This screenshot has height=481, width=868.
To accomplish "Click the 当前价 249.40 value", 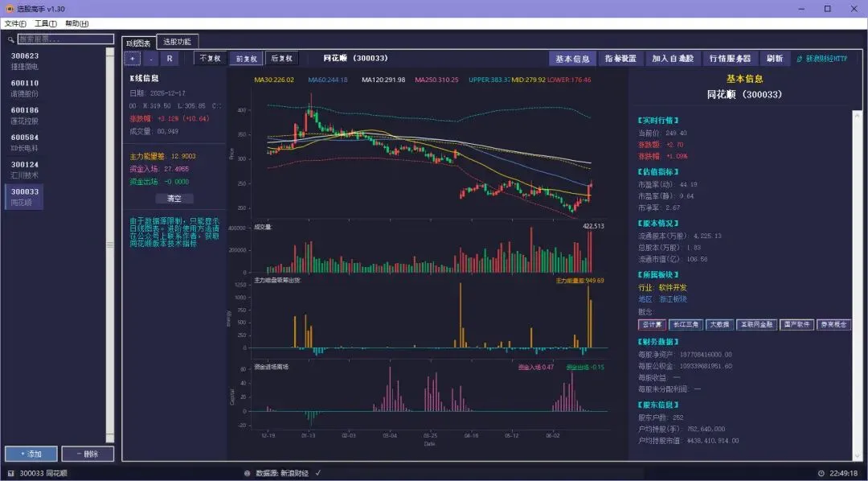I will pyautogui.click(x=674, y=133).
